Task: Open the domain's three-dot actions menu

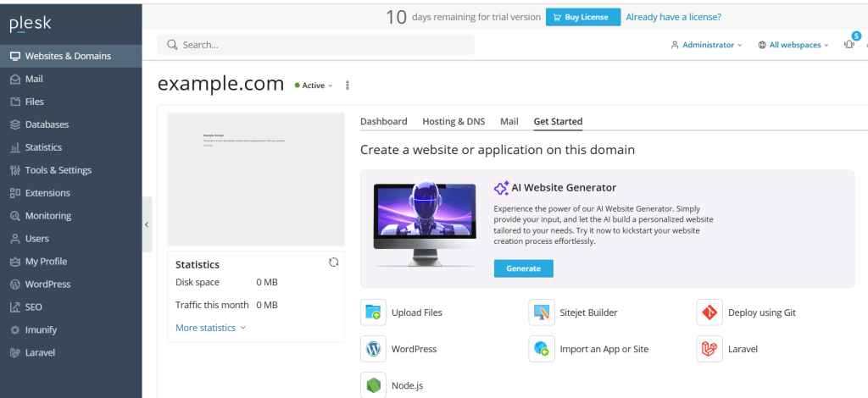Action: [348, 86]
